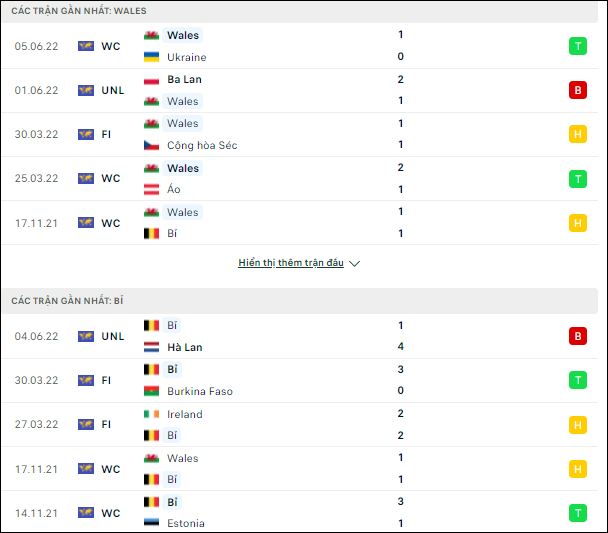
Task: Click the chevron arrow beside Hiển thị thêm trận đấu
Action: [x=354, y=264]
